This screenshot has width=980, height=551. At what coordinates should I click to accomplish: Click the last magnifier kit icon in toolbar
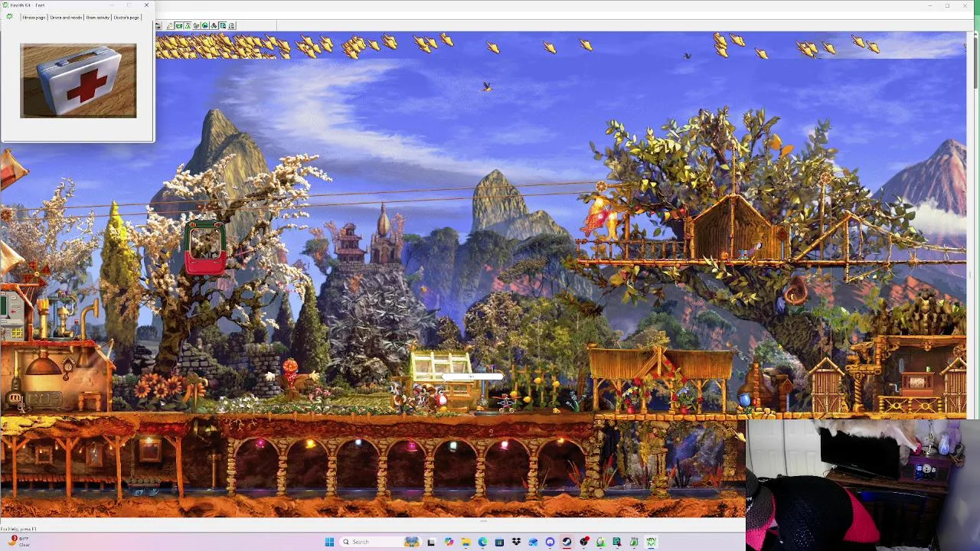pos(231,26)
